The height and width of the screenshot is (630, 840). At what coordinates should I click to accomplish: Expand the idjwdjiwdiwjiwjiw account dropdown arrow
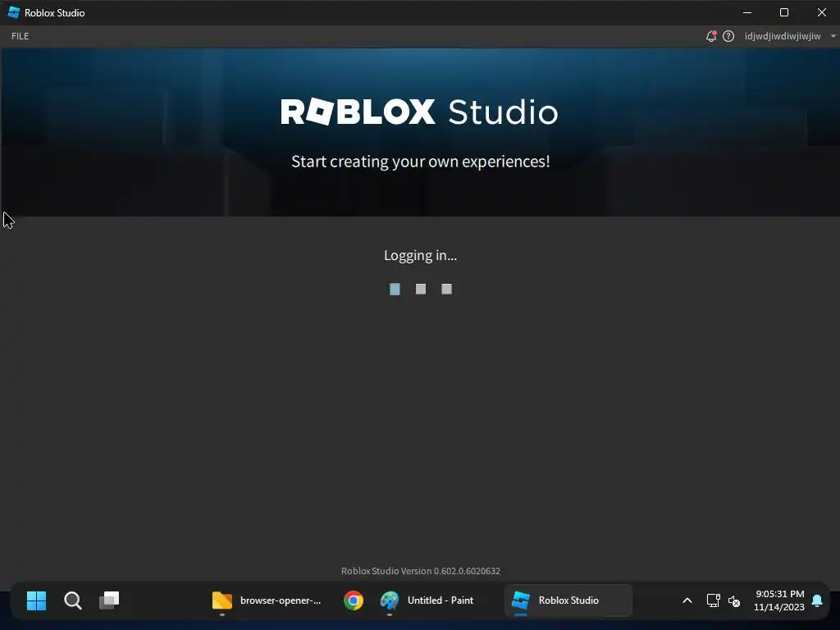[833, 36]
